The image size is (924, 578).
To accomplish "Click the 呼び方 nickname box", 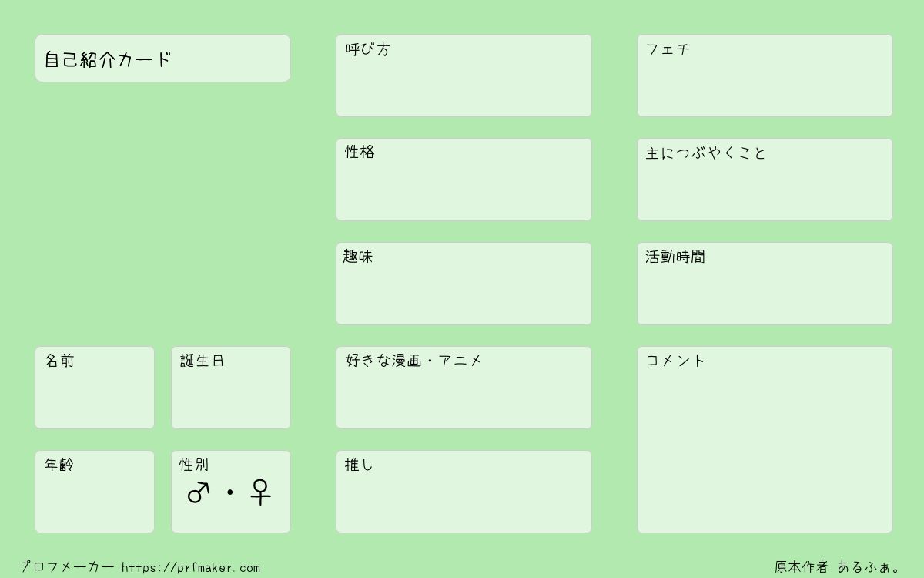I will coord(464,76).
